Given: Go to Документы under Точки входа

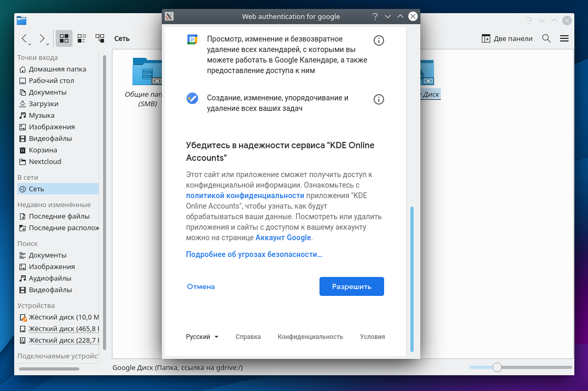Looking at the screenshot, I should coord(58,92).
